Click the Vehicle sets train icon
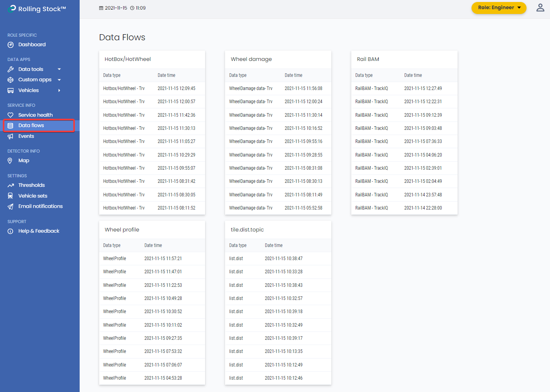 click(x=11, y=196)
